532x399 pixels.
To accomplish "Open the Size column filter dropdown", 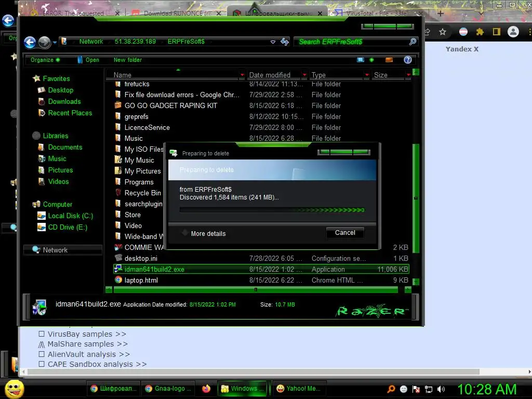I will point(408,75).
